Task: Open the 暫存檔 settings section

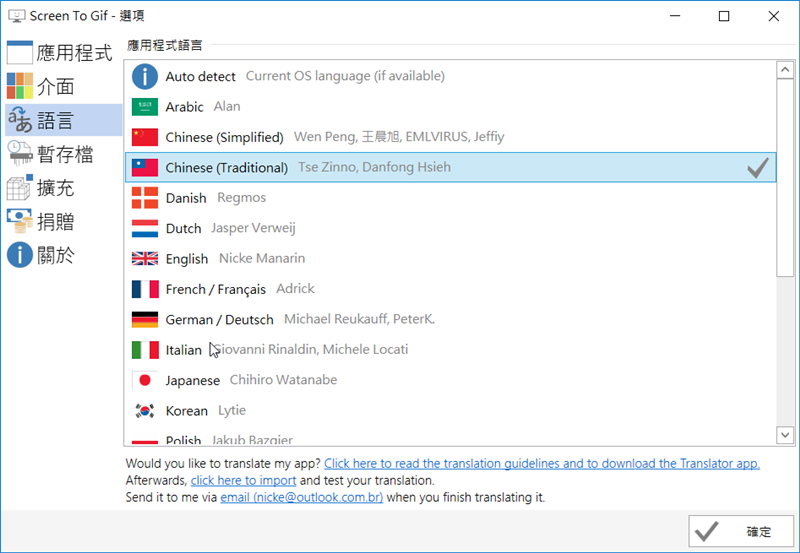Action: tap(63, 154)
